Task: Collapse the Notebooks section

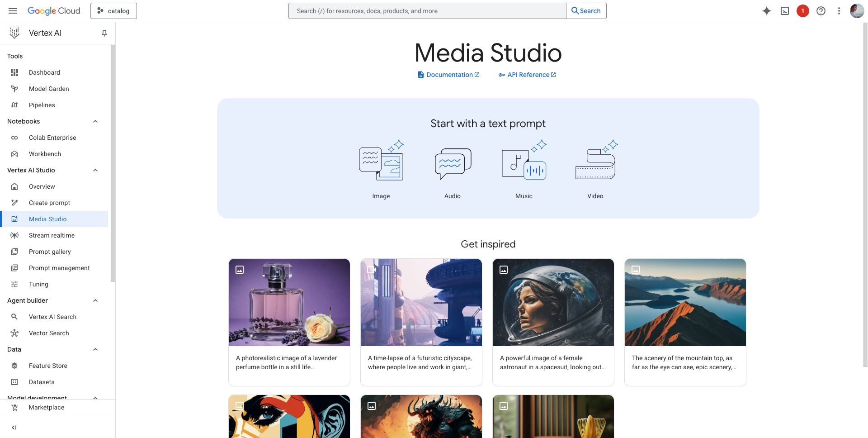Action: 95,121
